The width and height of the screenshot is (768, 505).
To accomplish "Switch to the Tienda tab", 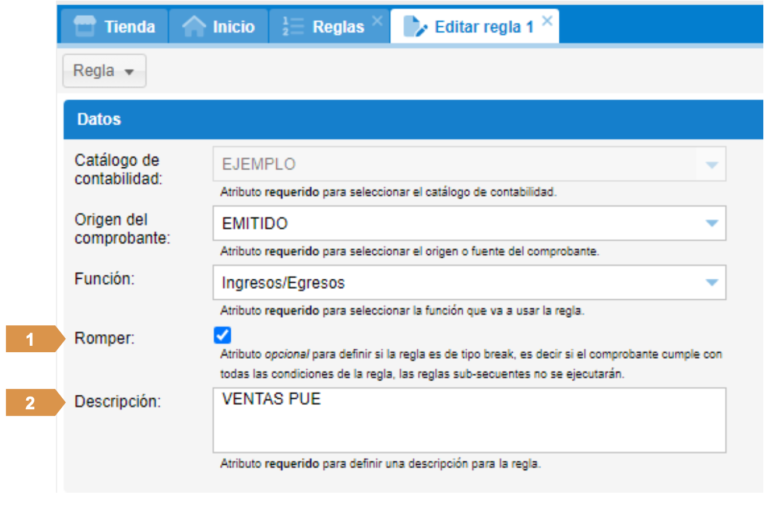I will pos(129,27).
